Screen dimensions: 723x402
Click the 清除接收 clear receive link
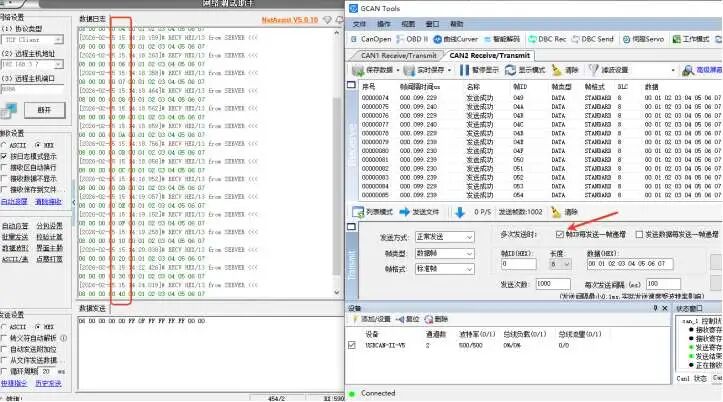point(48,202)
